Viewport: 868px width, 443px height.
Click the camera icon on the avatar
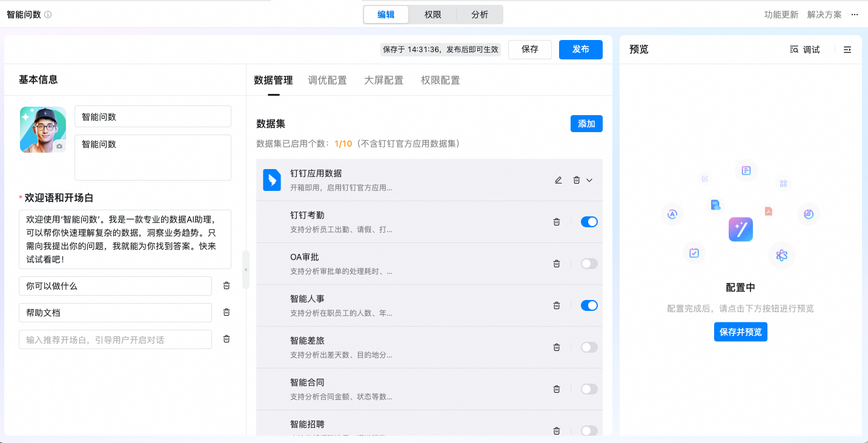click(59, 146)
